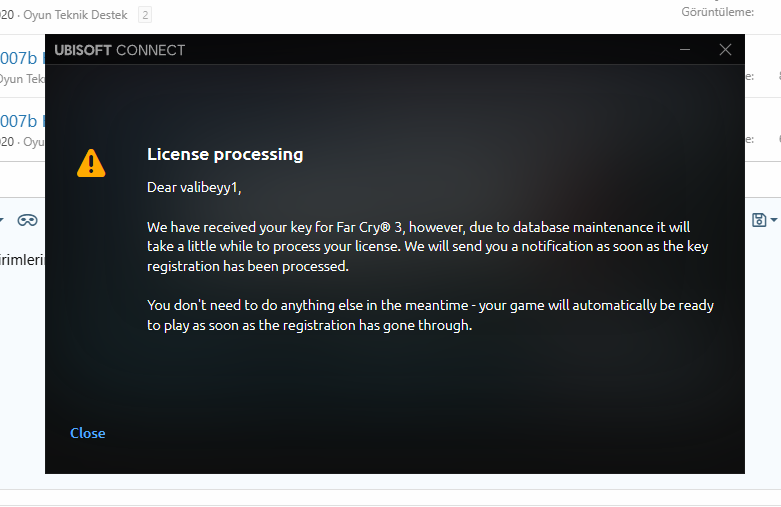Screen dimensions: 781x507
Task: Open the top Oyun Teknik Destek link
Action: (x=80, y=14)
